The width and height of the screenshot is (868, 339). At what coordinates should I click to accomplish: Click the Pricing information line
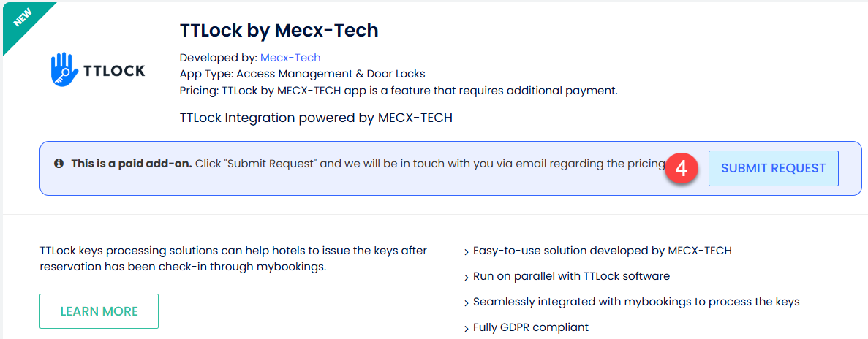(x=399, y=91)
